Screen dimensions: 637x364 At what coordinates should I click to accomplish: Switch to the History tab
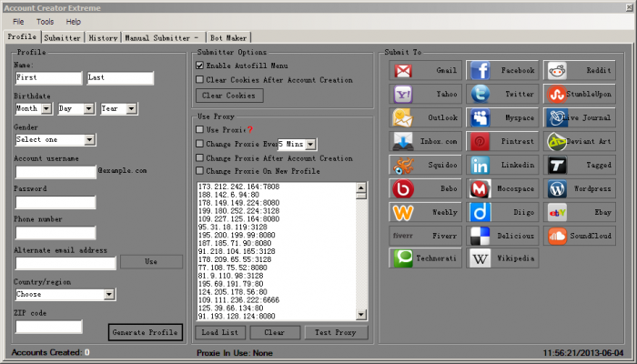click(x=103, y=38)
